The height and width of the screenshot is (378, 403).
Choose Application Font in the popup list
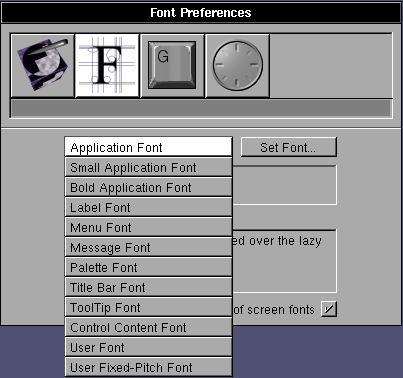point(148,146)
